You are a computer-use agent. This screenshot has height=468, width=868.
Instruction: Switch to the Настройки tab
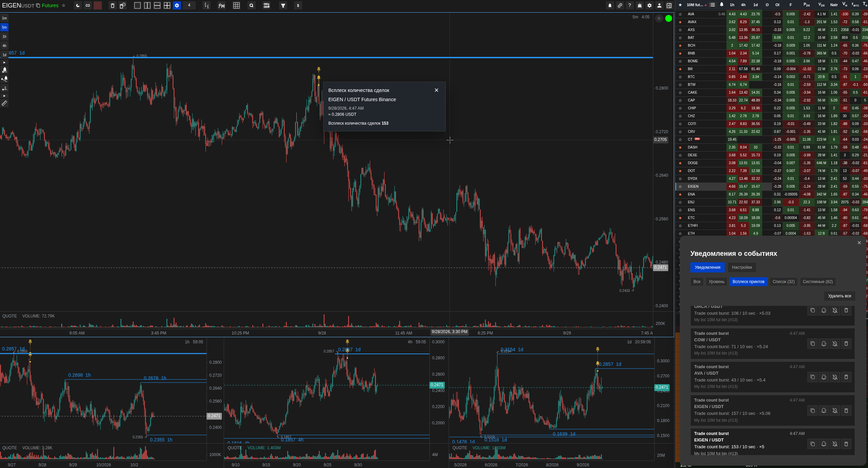coord(742,267)
